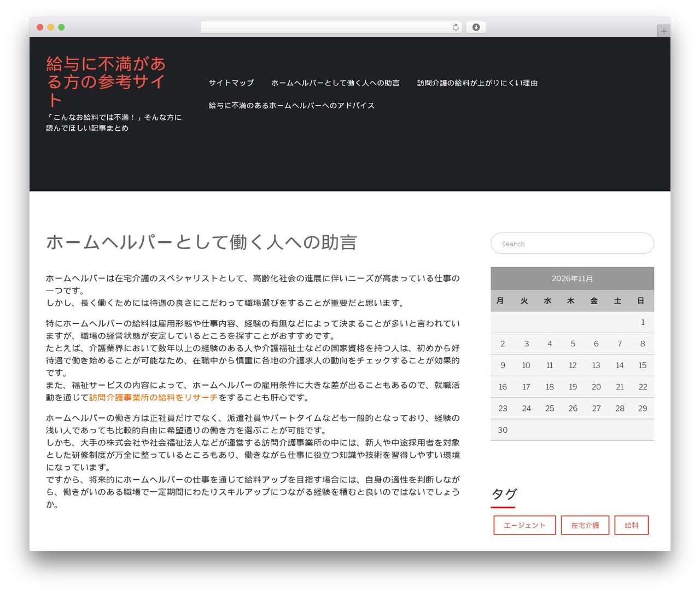Follow the 訪問介護事業所の給料をリサーチ link
Screen dimensions: 700x593
(x=153, y=398)
